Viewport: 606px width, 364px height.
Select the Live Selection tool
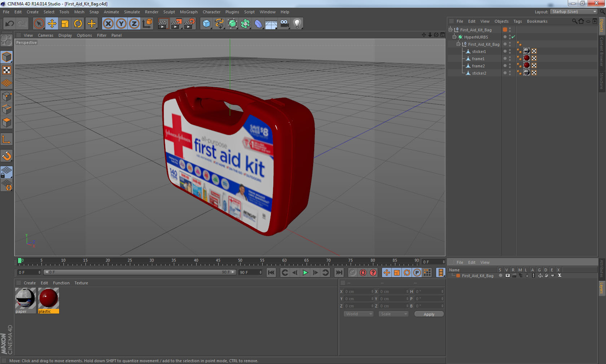39,24
